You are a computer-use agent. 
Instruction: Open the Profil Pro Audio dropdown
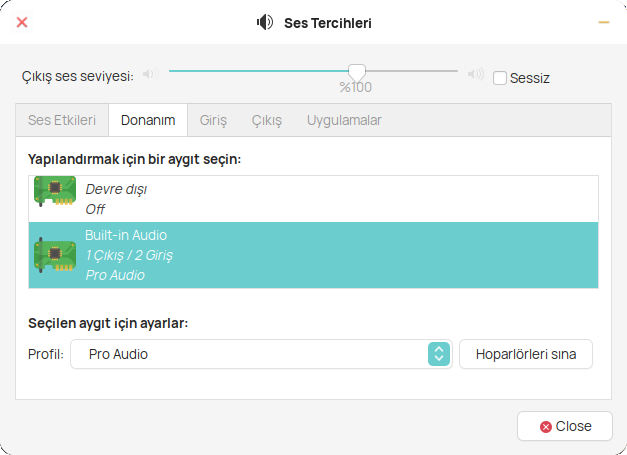click(261, 354)
